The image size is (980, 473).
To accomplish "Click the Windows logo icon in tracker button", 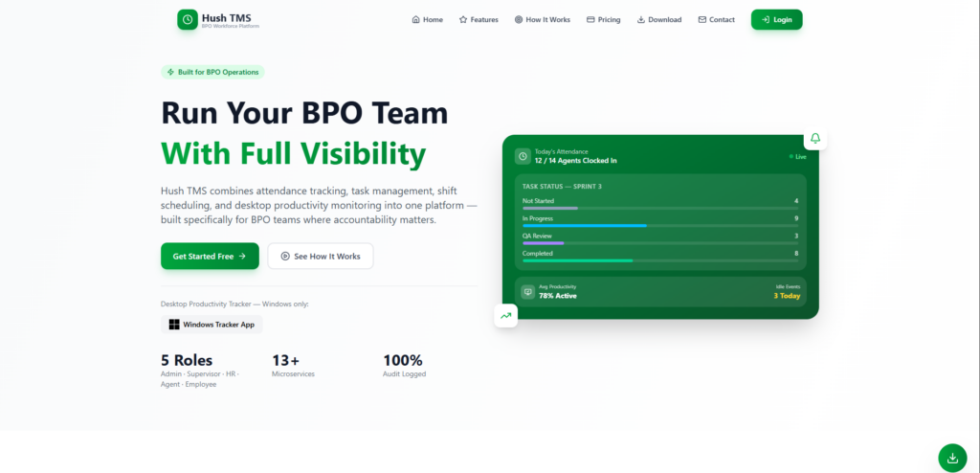I will click(x=174, y=325).
